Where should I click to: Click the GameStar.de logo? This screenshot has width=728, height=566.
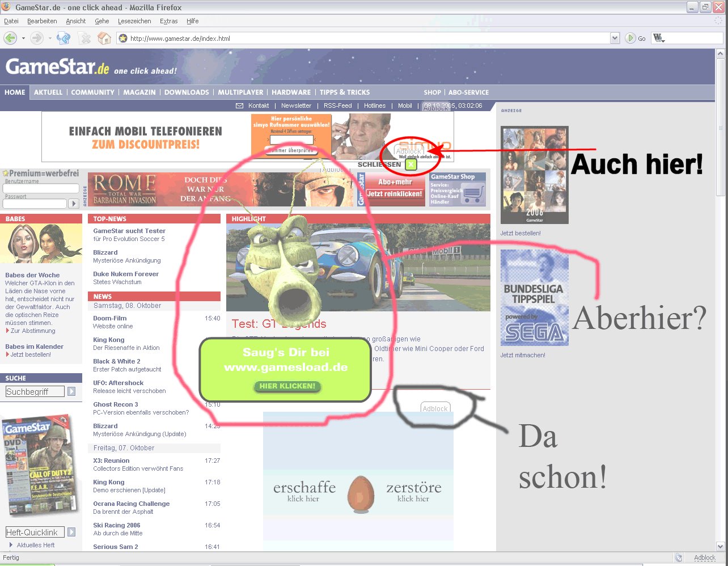(x=57, y=67)
